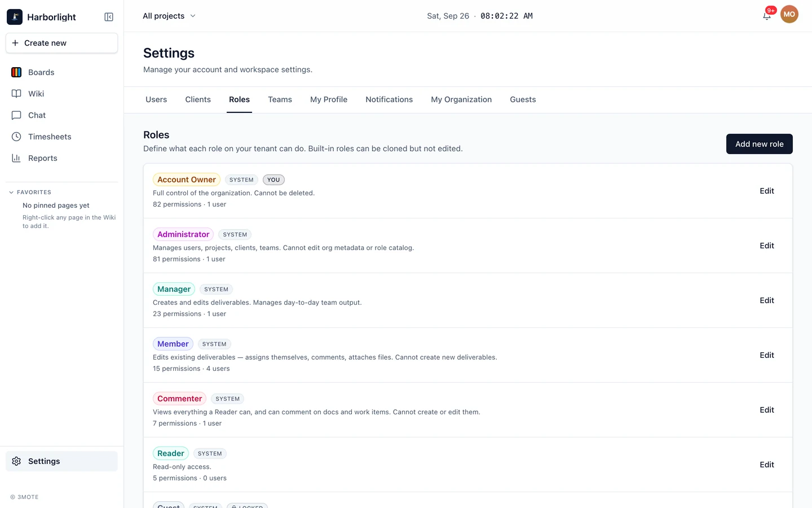812x508 pixels.
Task: Click the date and time display
Action: 480,16
